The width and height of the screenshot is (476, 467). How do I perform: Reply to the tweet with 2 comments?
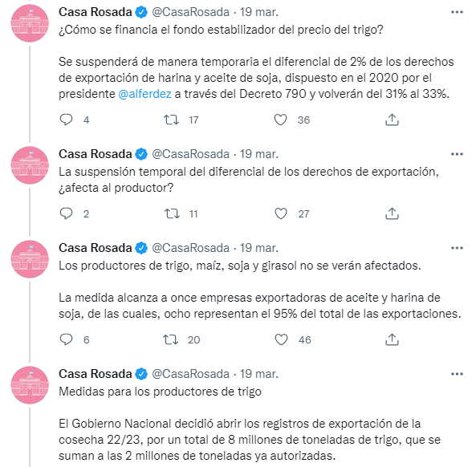(x=66, y=213)
